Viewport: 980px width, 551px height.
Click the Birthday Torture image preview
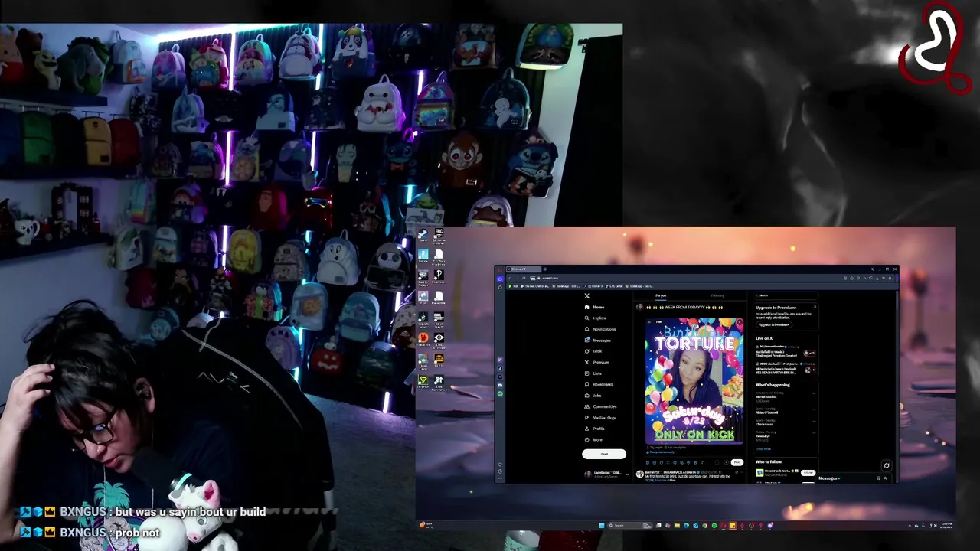coord(694,380)
